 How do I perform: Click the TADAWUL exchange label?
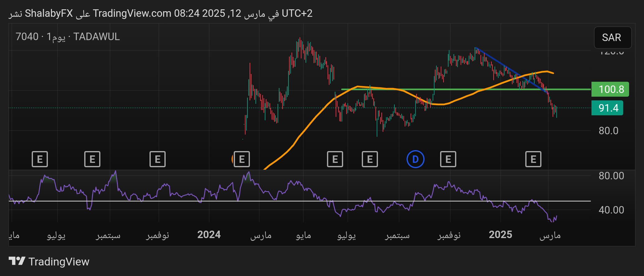click(x=97, y=37)
